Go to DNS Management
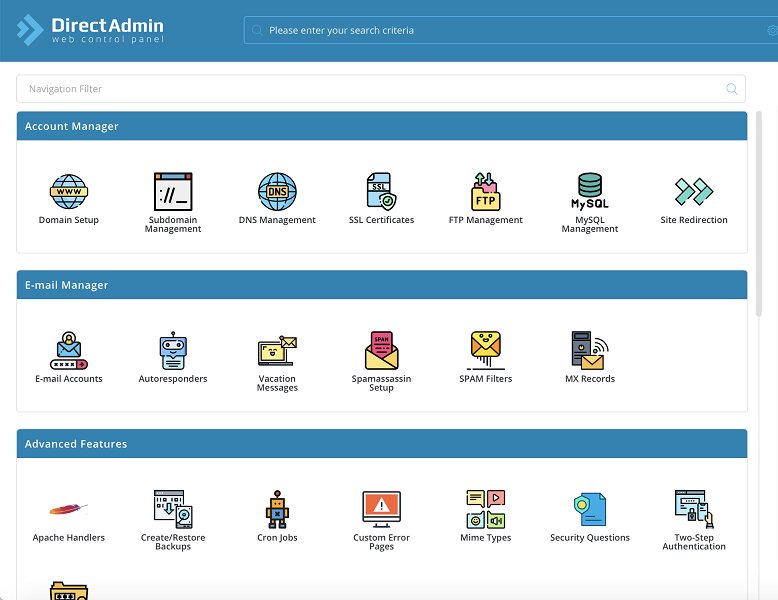 (277, 191)
